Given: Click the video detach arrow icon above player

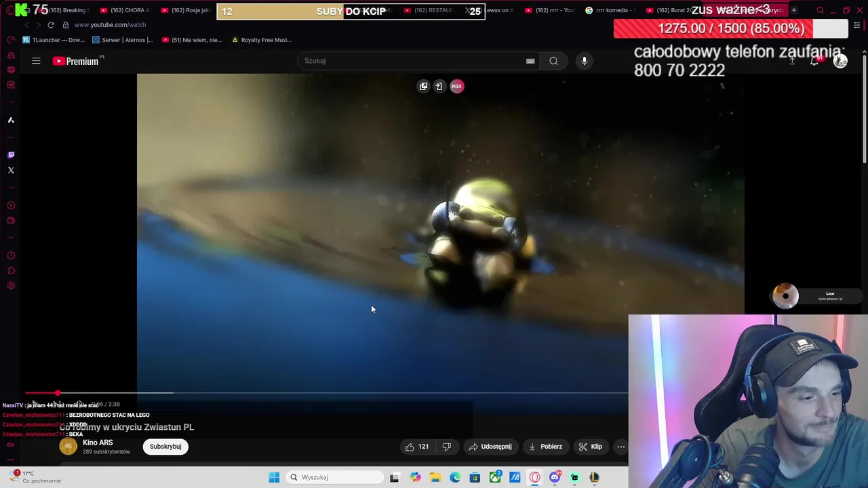Looking at the screenshot, I should [x=439, y=86].
